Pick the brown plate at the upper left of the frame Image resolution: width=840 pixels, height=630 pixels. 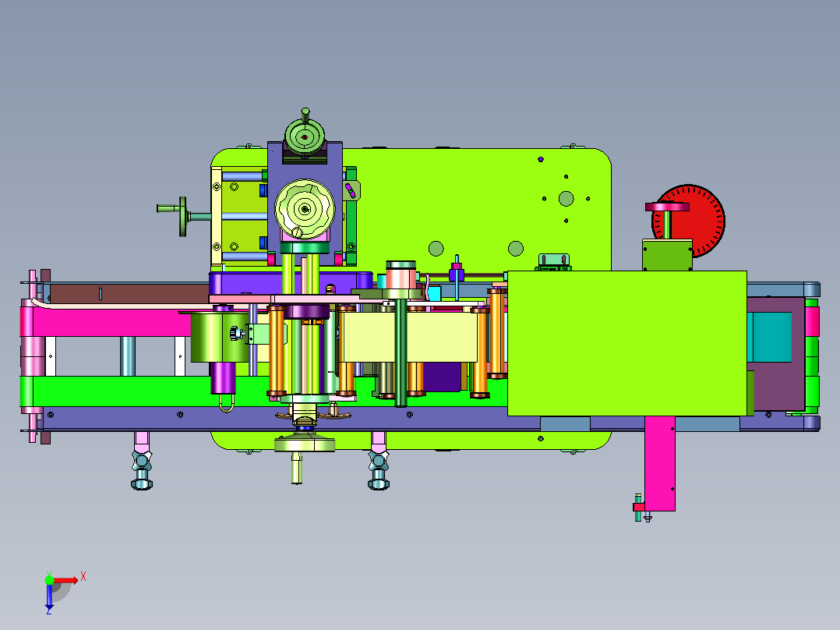(x=129, y=293)
